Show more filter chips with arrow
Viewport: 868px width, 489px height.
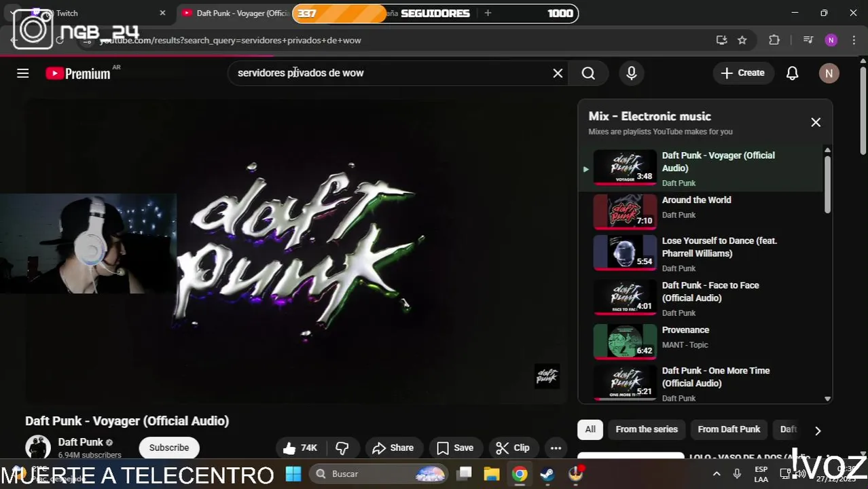click(x=818, y=431)
